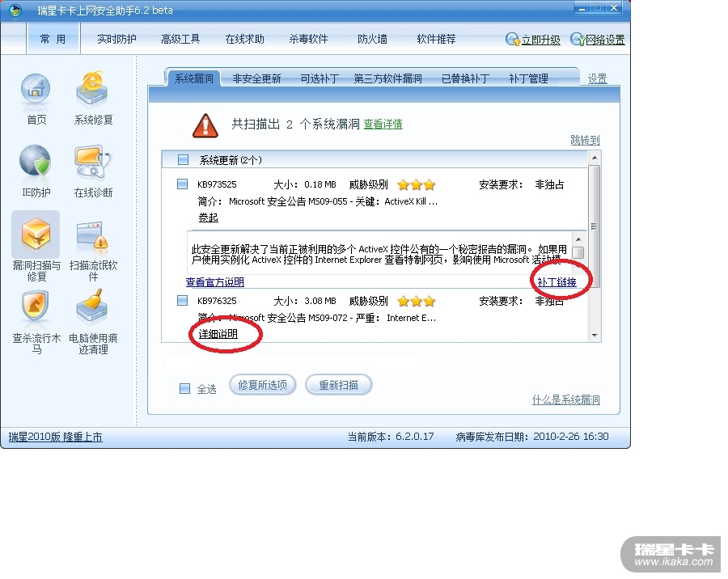Click patch list scrollbar down arrow

tap(595, 336)
